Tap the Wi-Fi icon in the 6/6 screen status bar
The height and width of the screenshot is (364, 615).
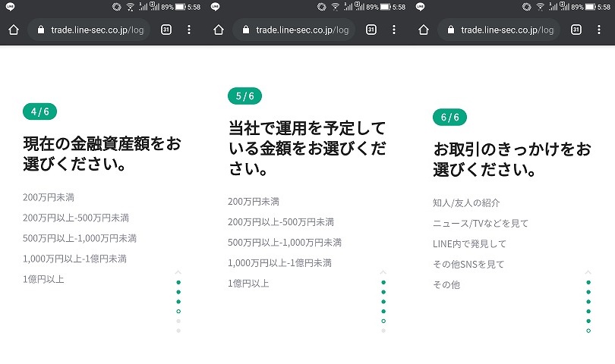point(541,7)
